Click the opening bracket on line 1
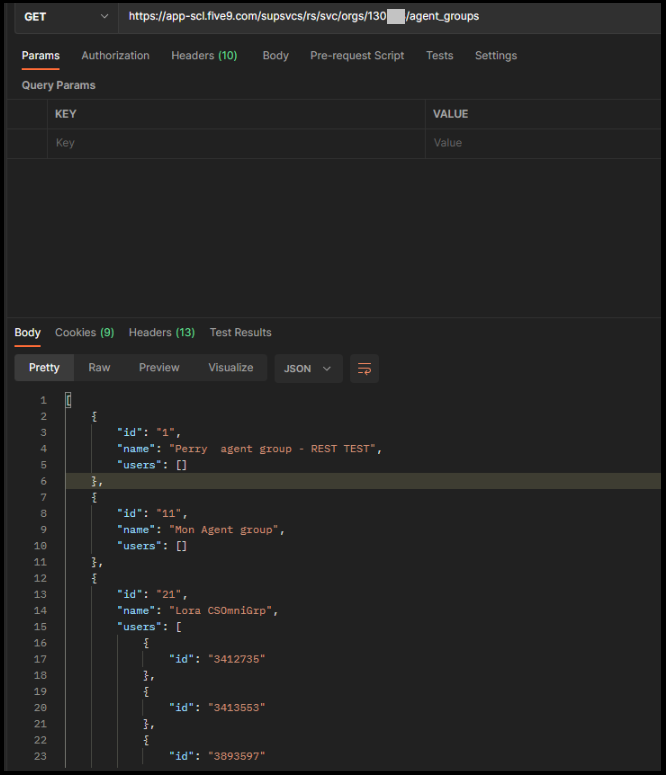Viewport: 667px width, 775px height. tap(68, 400)
